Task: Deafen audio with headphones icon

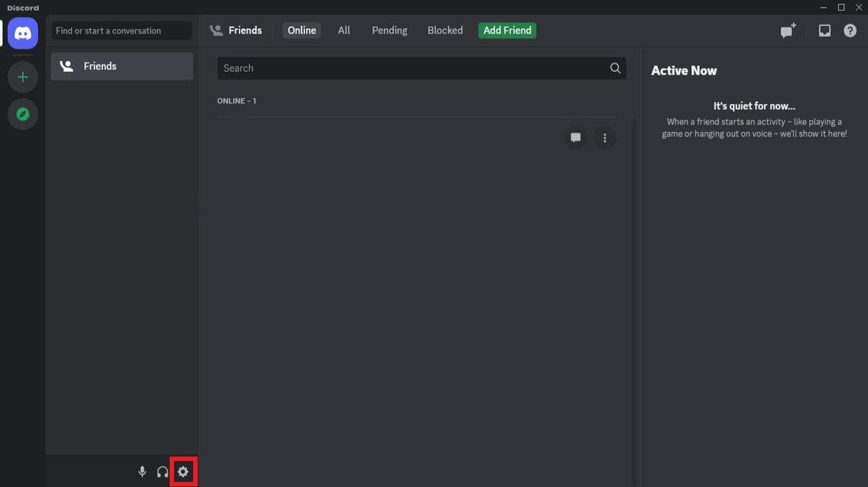Action: 162,472
